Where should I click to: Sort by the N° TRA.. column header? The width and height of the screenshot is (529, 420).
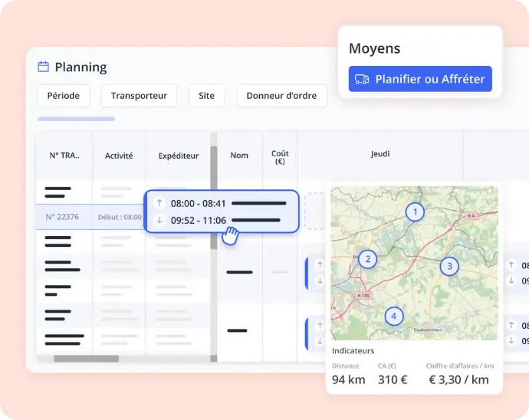click(x=64, y=156)
